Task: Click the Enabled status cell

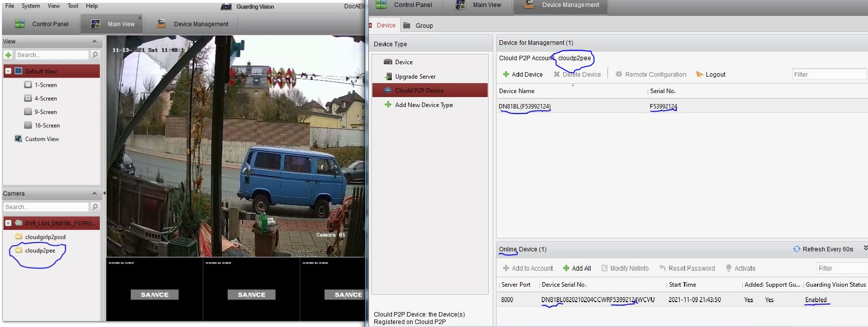Action: 816,300
